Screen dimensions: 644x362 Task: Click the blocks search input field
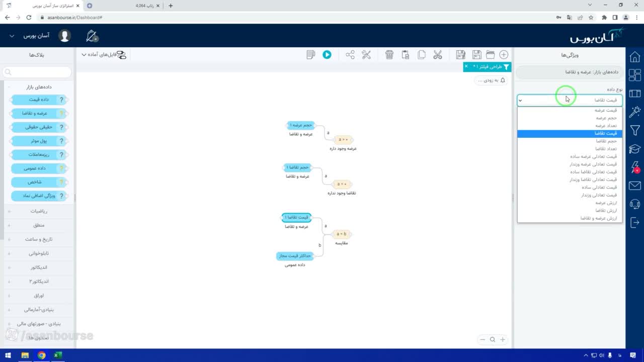(x=37, y=72)
